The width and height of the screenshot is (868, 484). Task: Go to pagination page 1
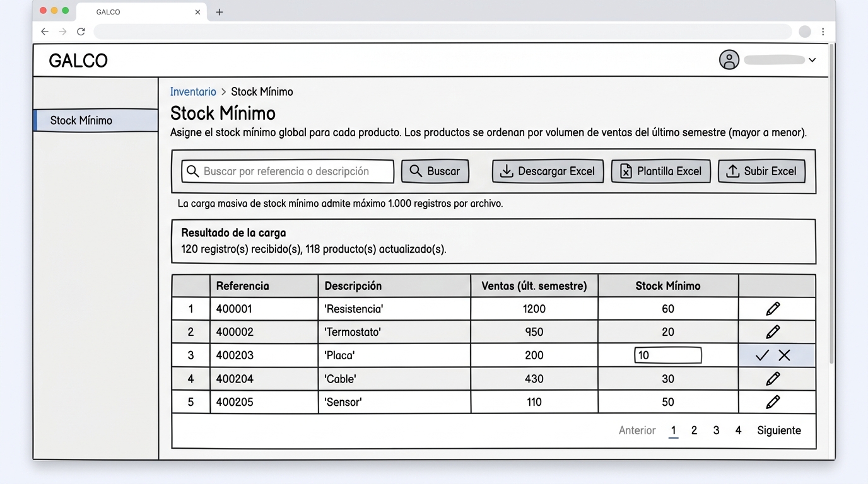click(673, 430)
